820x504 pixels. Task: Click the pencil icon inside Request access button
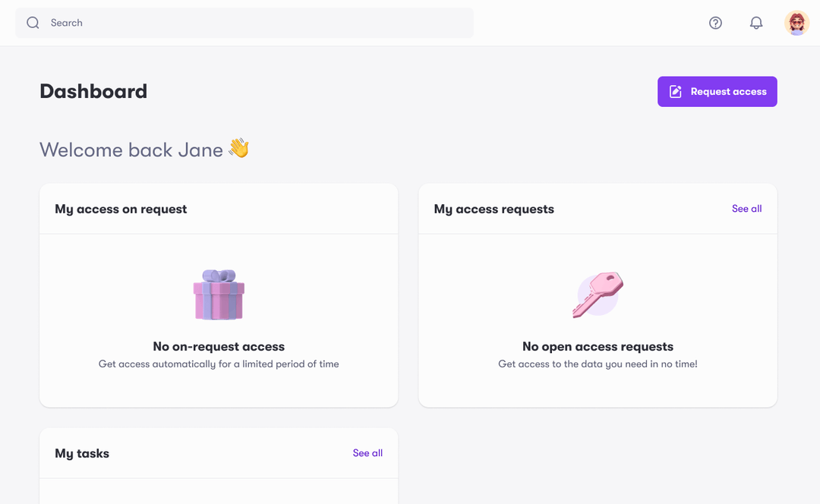(676, 91)
